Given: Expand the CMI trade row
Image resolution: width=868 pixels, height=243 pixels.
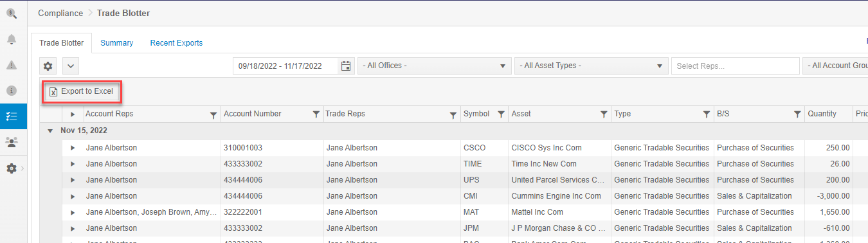Looking at the screenshot, I should (73, 196).
